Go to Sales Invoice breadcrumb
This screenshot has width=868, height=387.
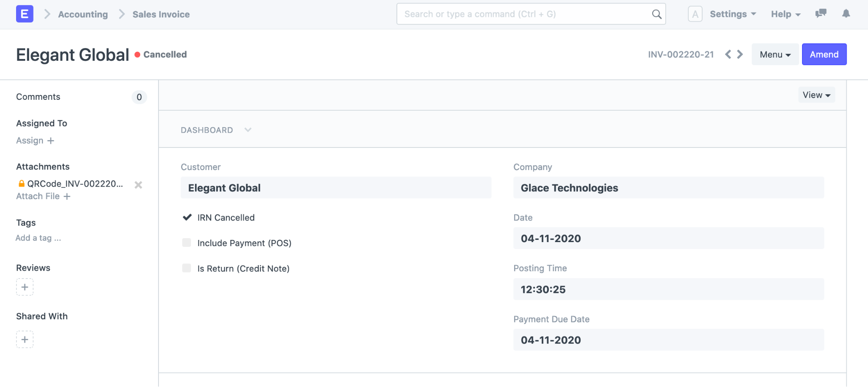click(161, 14)
